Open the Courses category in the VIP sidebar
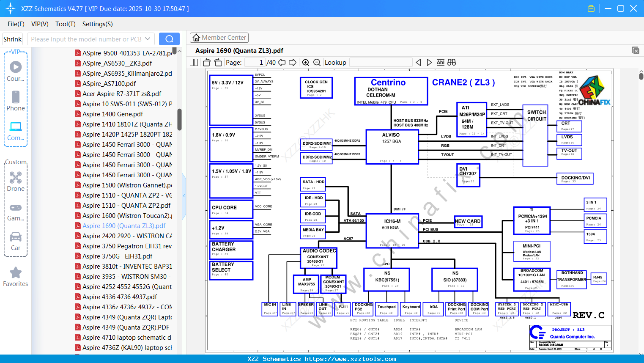Image resolution: width=644 pixels, height=363 pixels. 16,71
